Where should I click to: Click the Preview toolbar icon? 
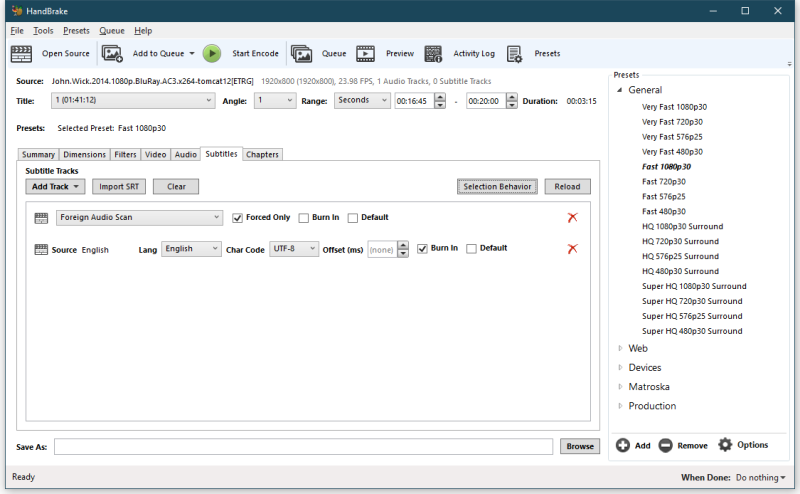[366, 53]
